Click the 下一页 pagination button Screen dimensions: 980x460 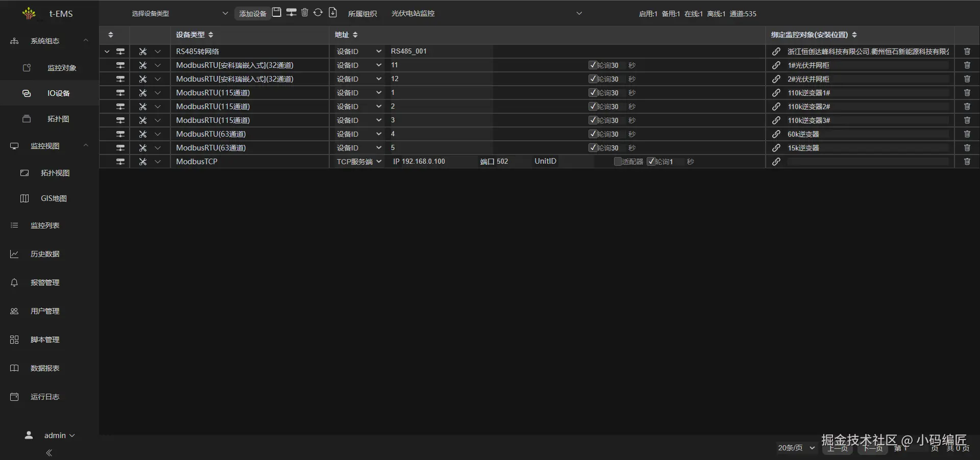[873, 448]
